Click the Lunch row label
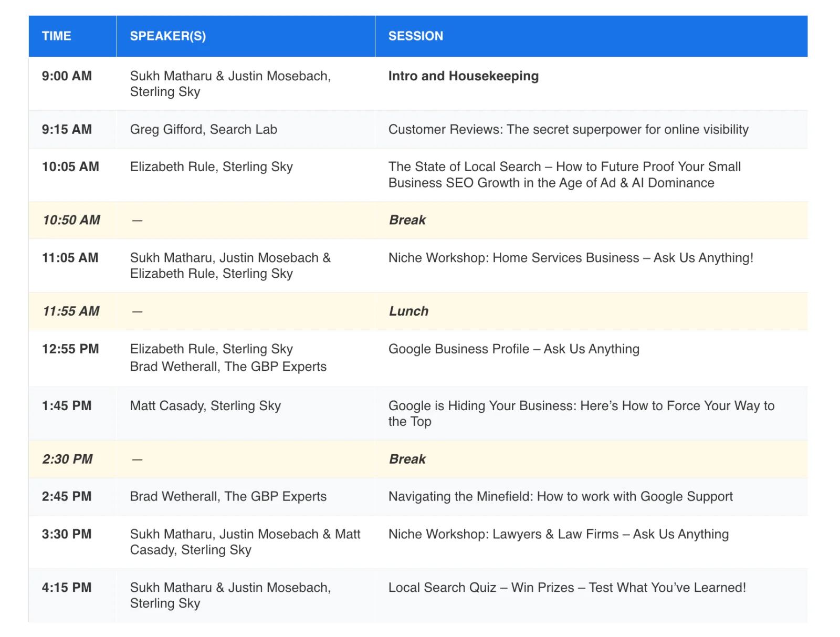The height and width of the screenshot is (637, 840). tap(409, 311)
